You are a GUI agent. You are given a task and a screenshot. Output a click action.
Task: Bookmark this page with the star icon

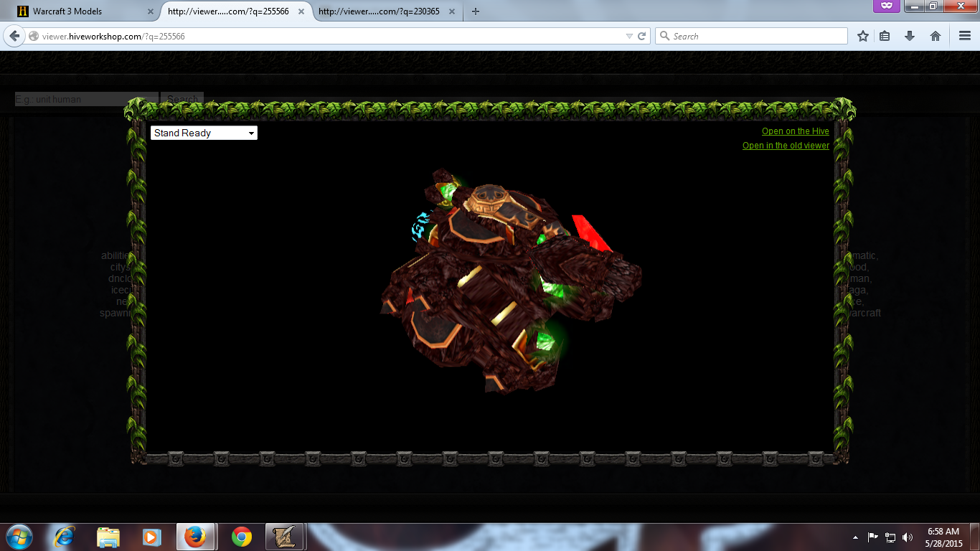(x=863, y=36)
